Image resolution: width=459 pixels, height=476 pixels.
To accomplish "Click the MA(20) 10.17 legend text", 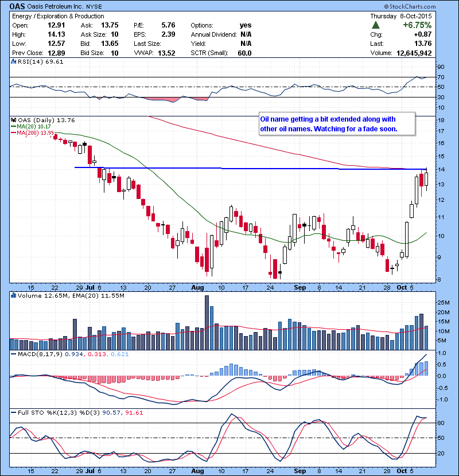I will coord(34,126).
